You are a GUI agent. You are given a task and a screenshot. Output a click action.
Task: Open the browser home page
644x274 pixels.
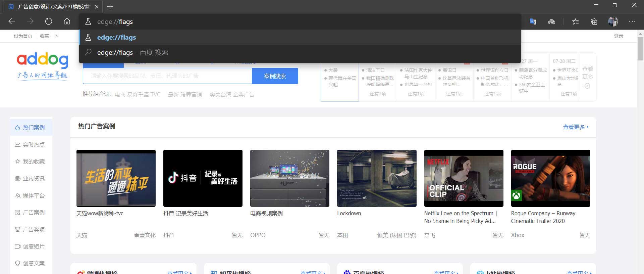pos(67,21)
